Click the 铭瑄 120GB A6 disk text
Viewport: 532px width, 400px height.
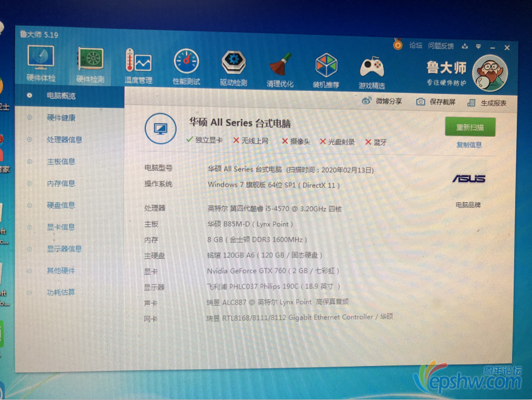231,255
